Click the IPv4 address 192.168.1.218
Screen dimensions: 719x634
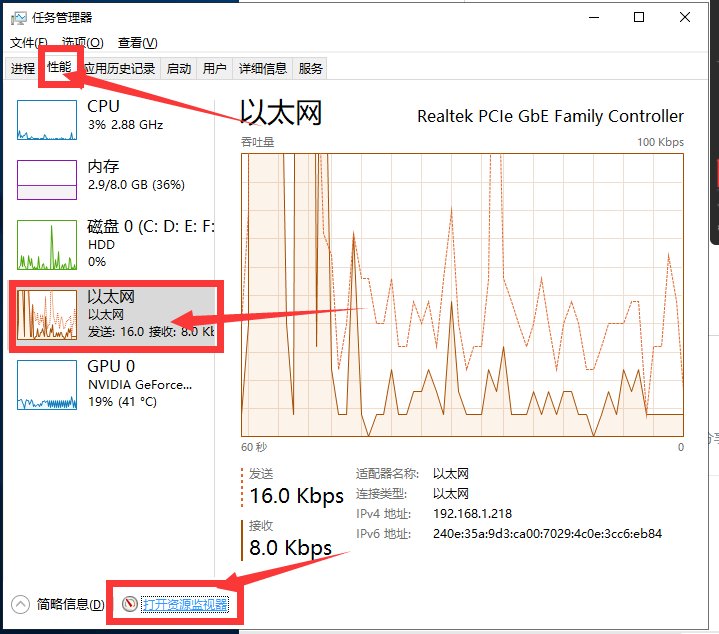pos(472,513)
